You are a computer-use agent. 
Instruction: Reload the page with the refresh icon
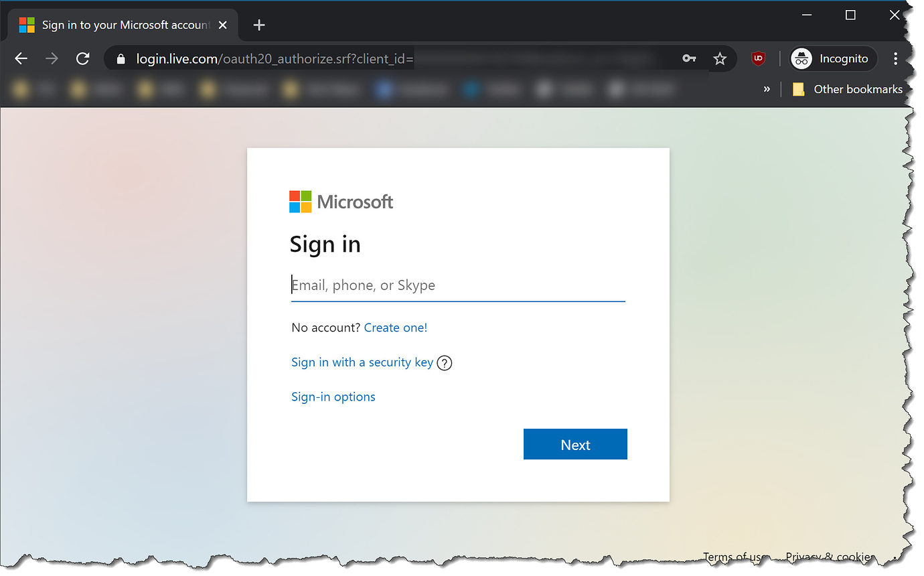(82, 59)
